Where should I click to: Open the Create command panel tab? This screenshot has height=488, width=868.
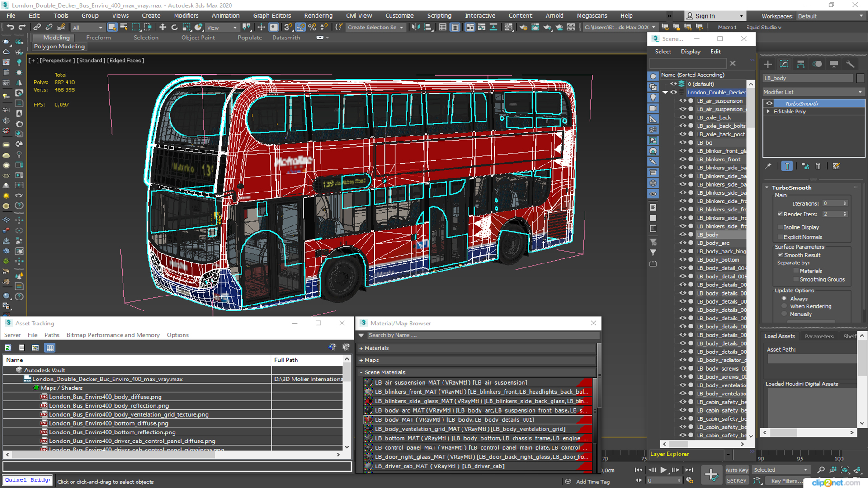click(768, 64)
